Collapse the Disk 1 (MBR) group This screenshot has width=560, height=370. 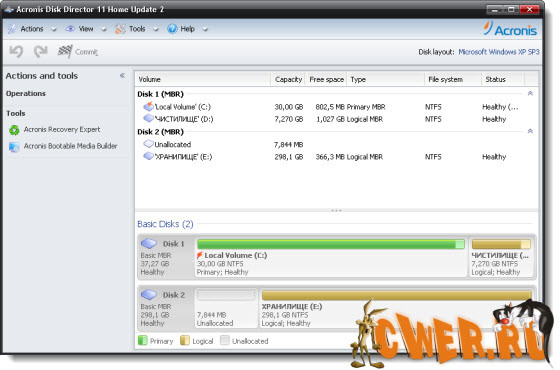[x=530, y=94]
